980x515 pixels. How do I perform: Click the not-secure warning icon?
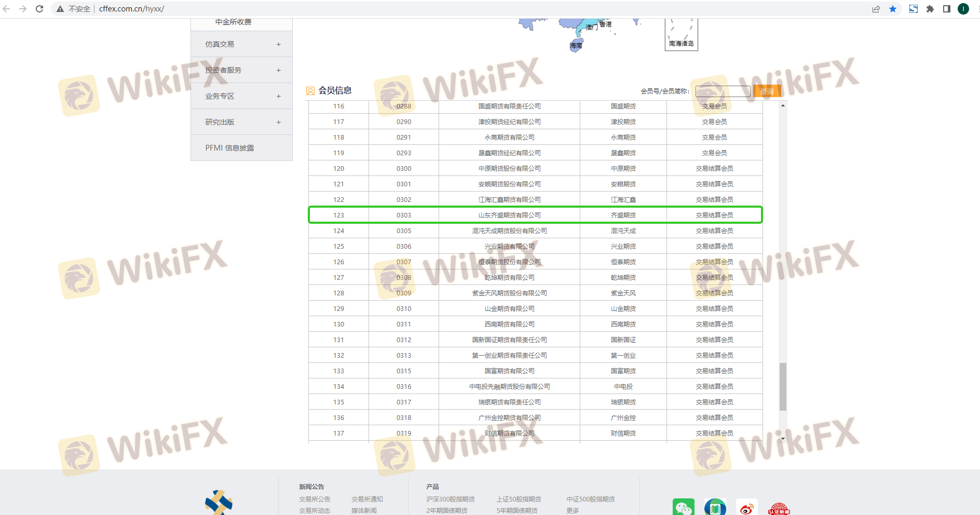tap(60, 9)
